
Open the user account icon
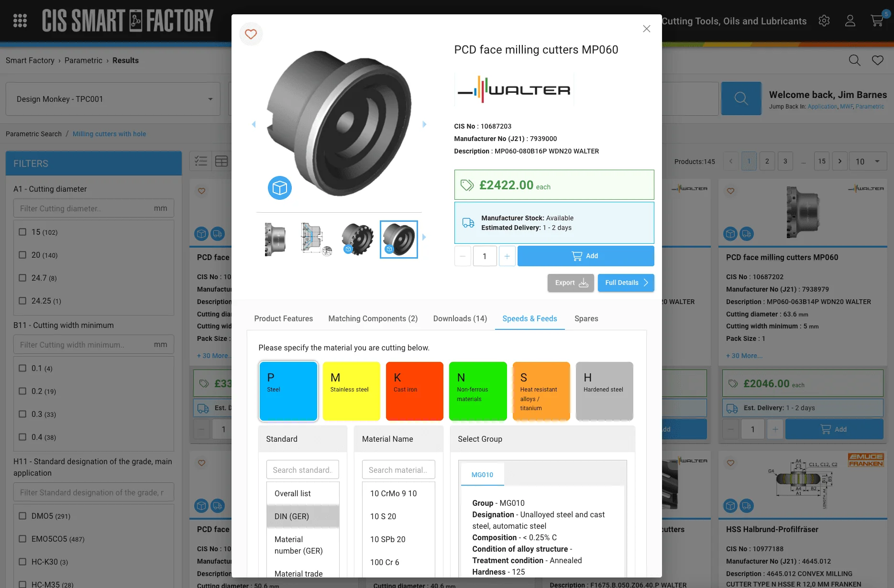[850, 21]
